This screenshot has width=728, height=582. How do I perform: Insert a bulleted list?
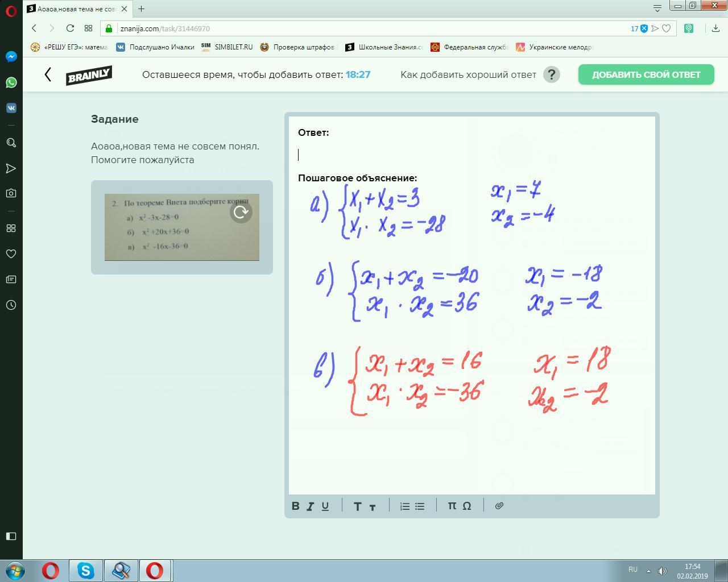(420, 506)
